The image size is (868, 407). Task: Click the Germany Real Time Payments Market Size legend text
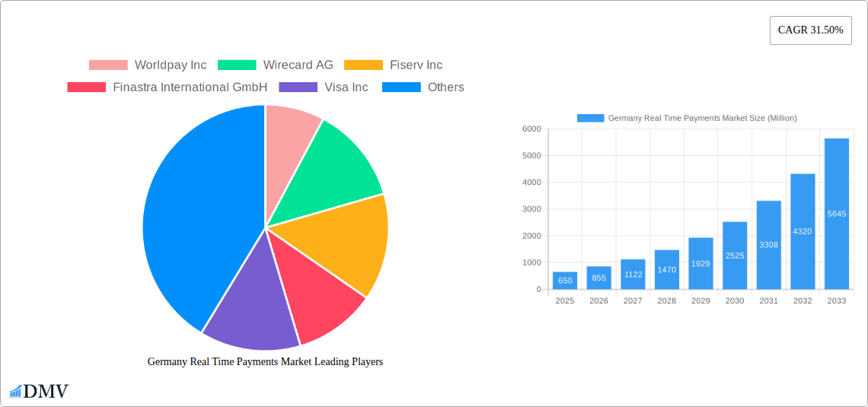click(x=703, y=118)
